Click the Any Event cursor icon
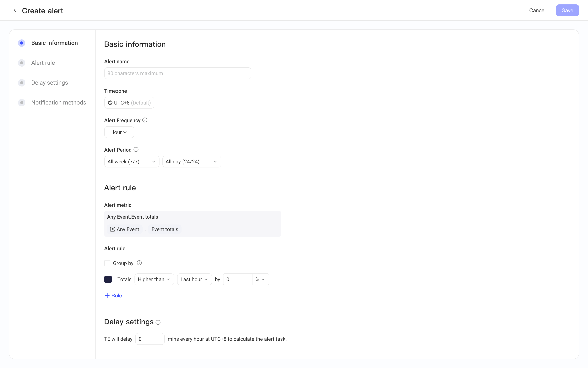Viewport: 588px width, 368px height. coord(112,229)
